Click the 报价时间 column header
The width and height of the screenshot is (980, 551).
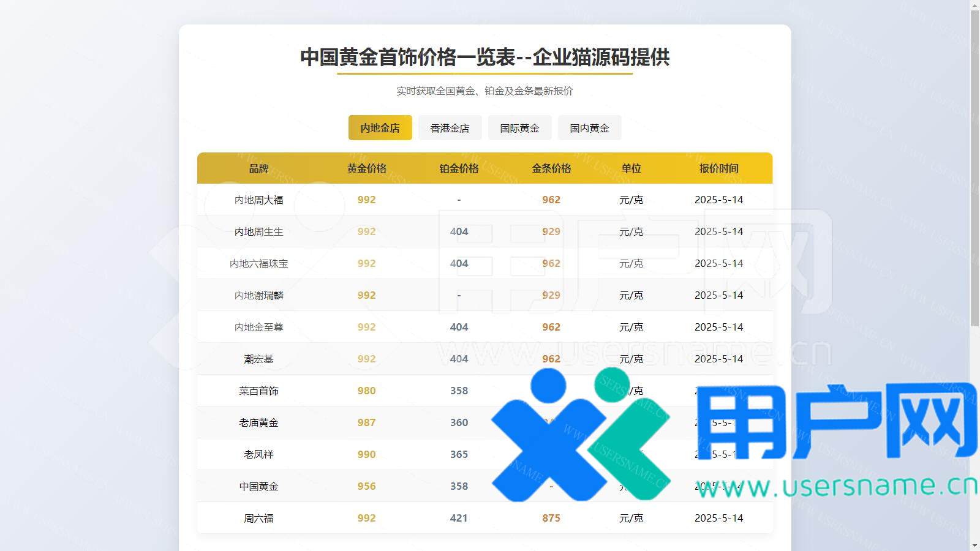719,168
